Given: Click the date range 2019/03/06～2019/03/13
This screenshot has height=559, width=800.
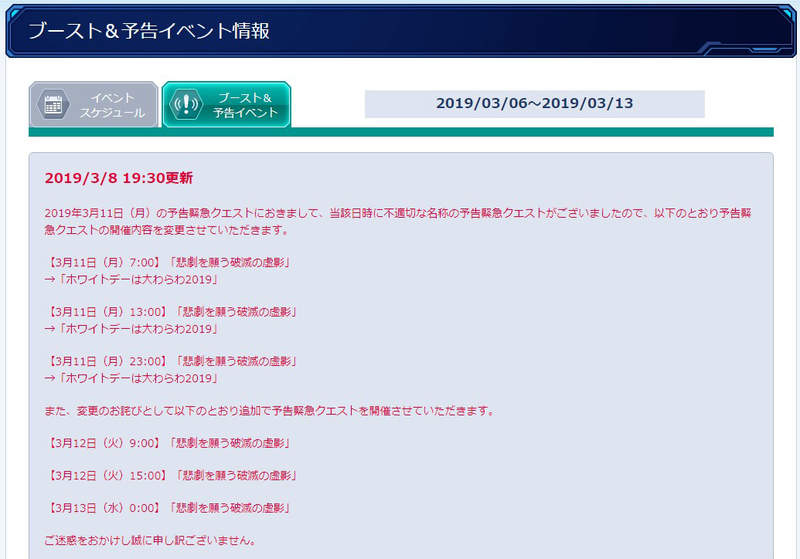Looking at the screenshot, I should [535, 104].
